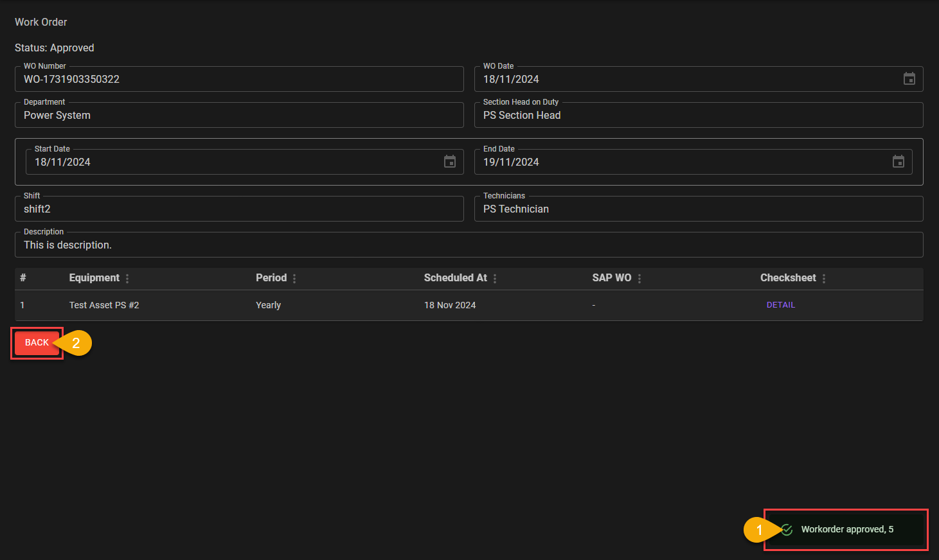Click the red BACK button
The image size is (939, 560).
point(37,343)
